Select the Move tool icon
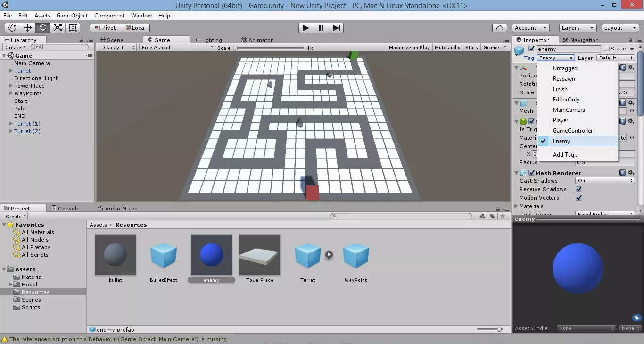 28,28
